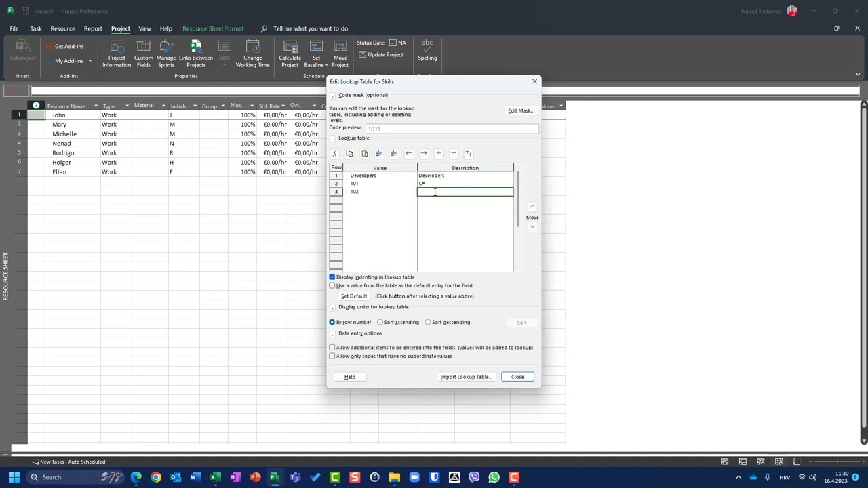
Task: Select the Michelle resource row name
Action: point(64,134)
